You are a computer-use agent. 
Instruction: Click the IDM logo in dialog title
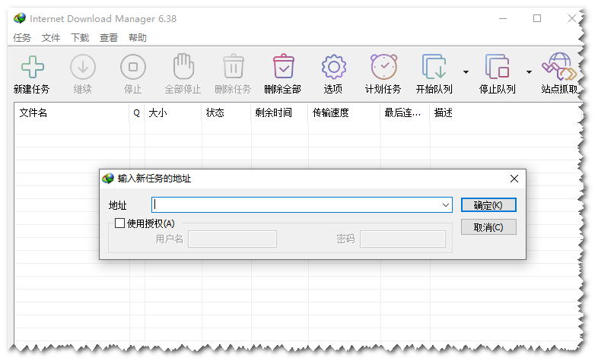point(108,178)
